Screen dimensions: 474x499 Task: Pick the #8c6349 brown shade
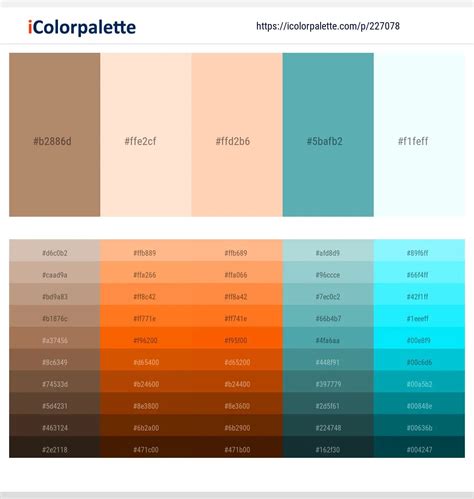[54, 360]
